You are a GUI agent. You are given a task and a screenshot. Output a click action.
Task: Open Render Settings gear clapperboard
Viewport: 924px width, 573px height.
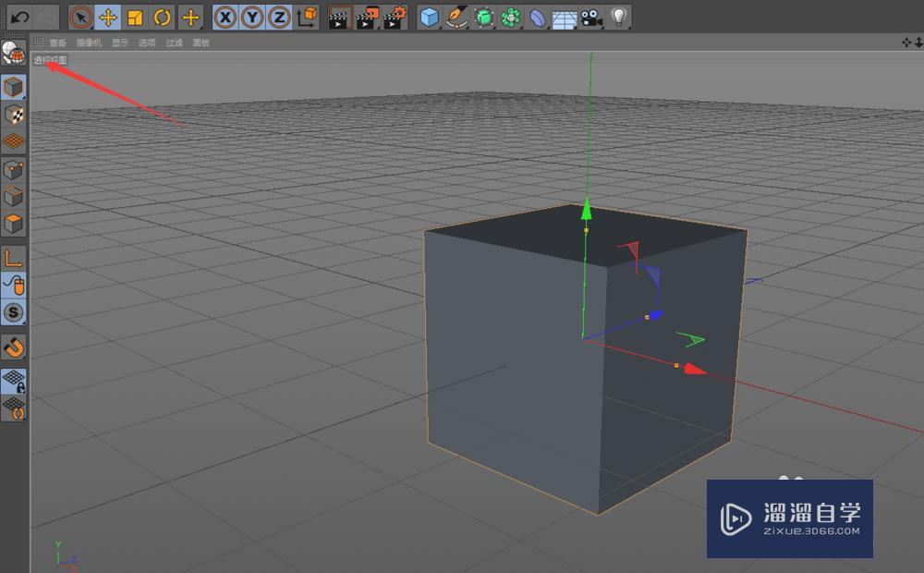pyautogui.click(x=395, y=18)
